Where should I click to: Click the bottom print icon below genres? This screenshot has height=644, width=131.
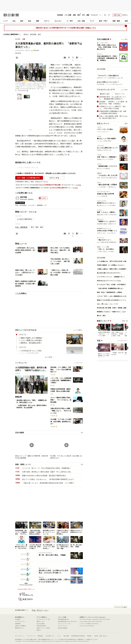point(17,233)
